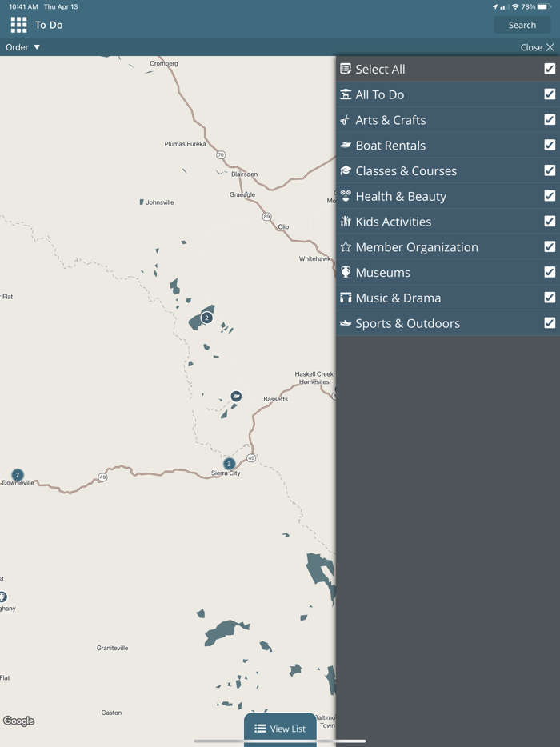560x747 pixels.
Task: Click the Health & Beauty icon
Action: pos(346,196)
